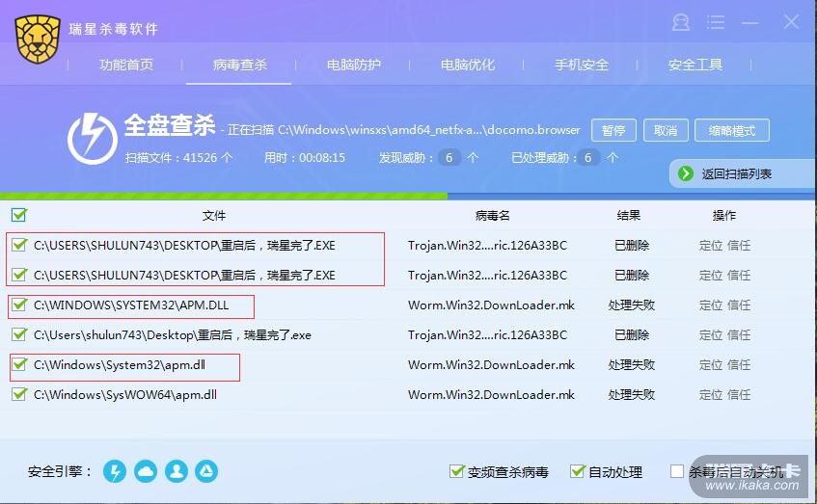Toggle the select-all checkbox in header
The height and width of the screenshot is (504, 817).
click(18, 215)
